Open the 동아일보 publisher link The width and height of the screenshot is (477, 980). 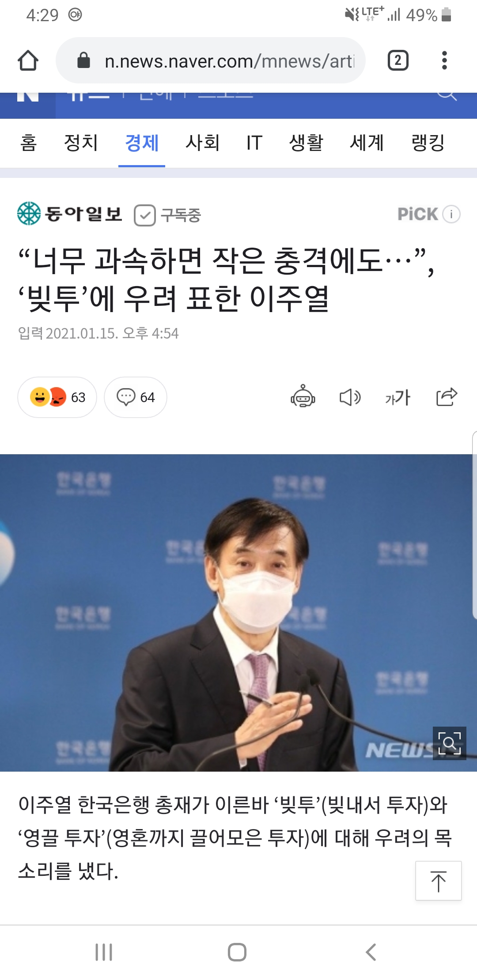coord(70,214)
